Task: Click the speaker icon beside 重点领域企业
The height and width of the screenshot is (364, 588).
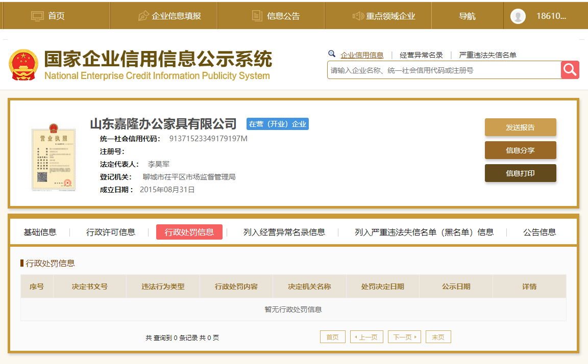Action: coord(358,16)
